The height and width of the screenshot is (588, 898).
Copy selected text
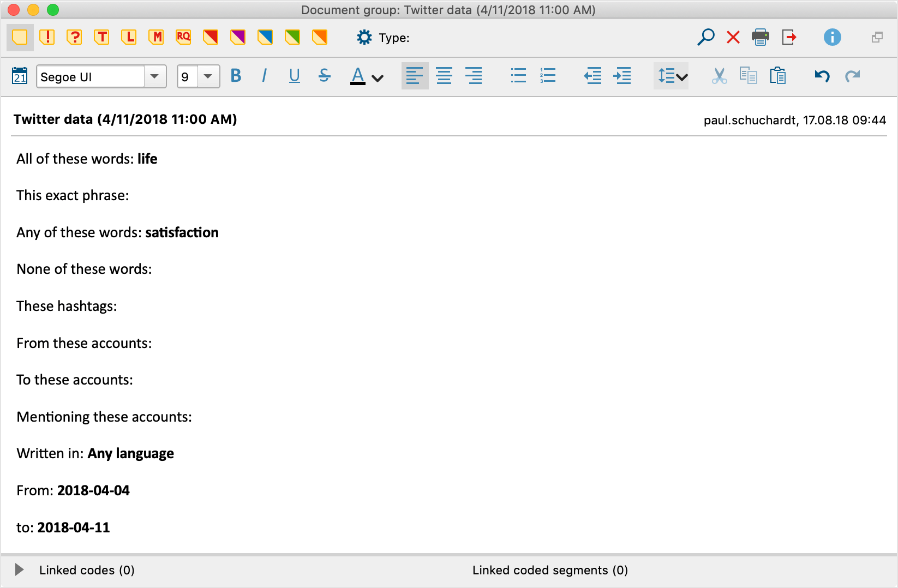749,76
